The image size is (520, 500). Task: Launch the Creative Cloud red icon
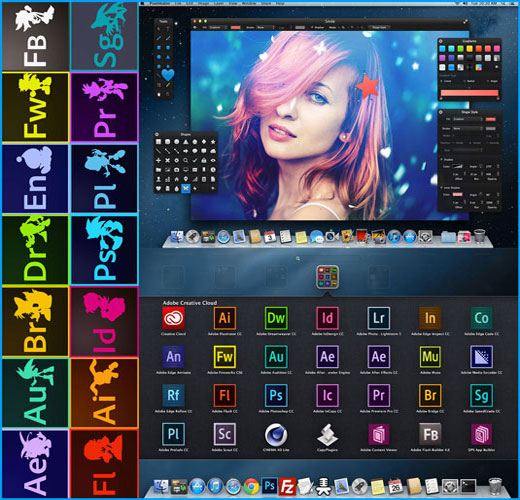pos(173,318)
